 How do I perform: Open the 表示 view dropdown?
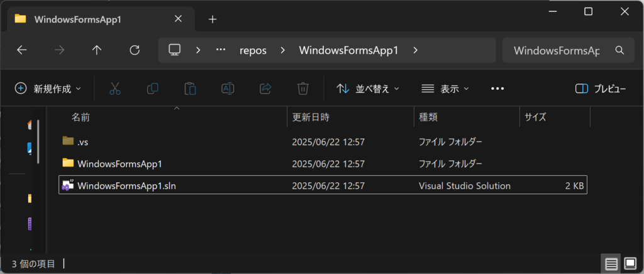click(445, 89)
